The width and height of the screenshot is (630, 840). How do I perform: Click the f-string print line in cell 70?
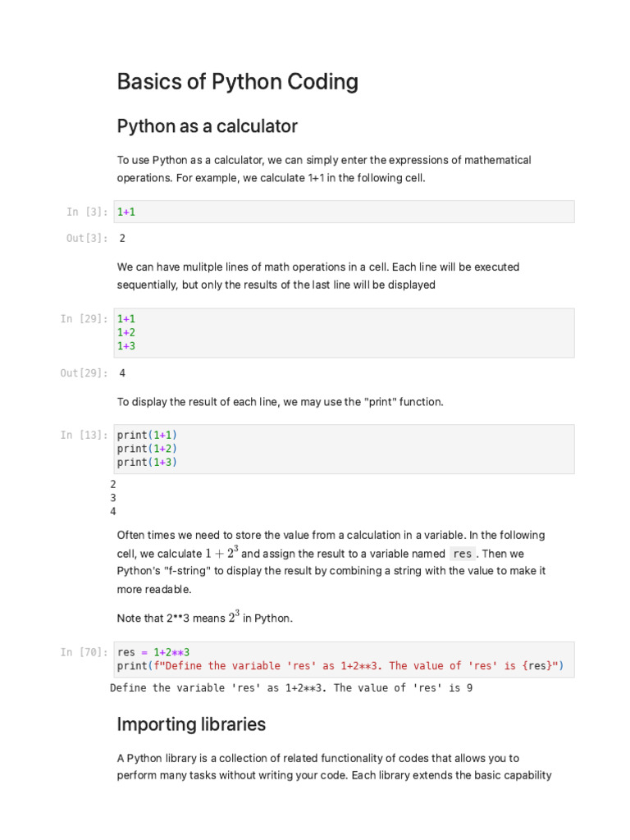pos(340,665)
